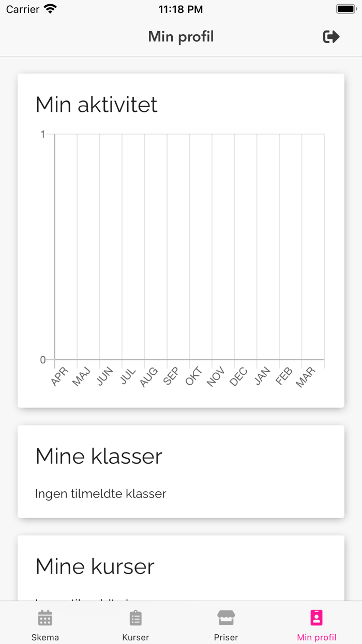The width and height of the screenshot is (362, 644).
Task: Tap the Mine klasser heading
Action: pos(99,456)
